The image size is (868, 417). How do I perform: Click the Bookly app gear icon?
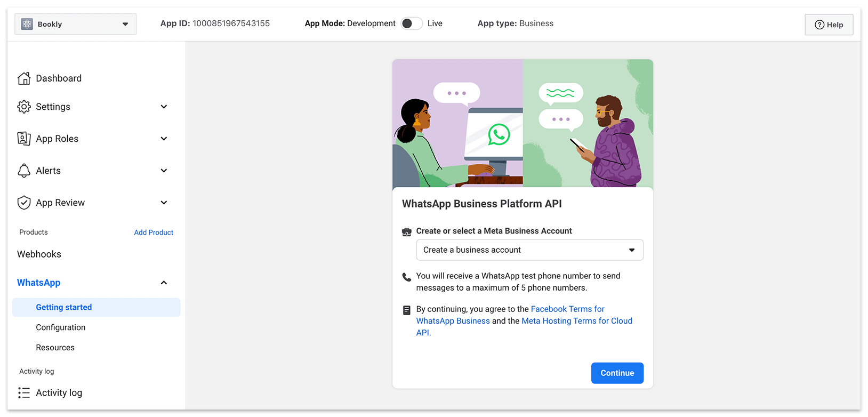point(27,24)
